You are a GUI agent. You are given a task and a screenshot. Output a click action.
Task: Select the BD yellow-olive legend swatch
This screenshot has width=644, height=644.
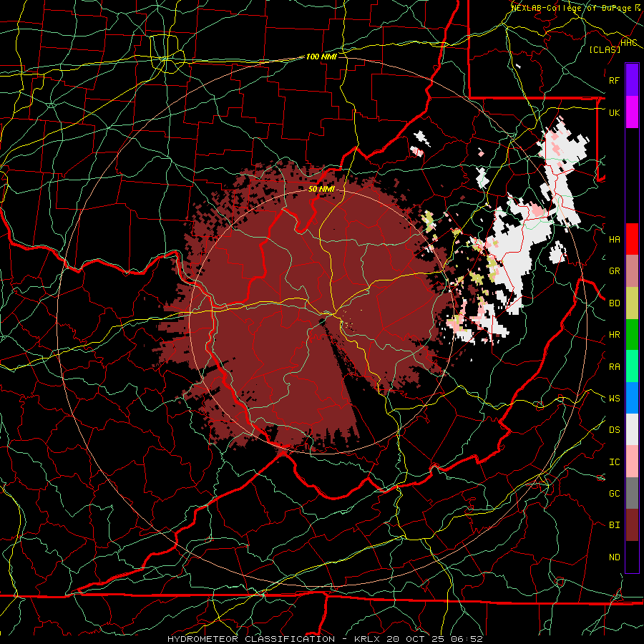click(x=632, y=303)
